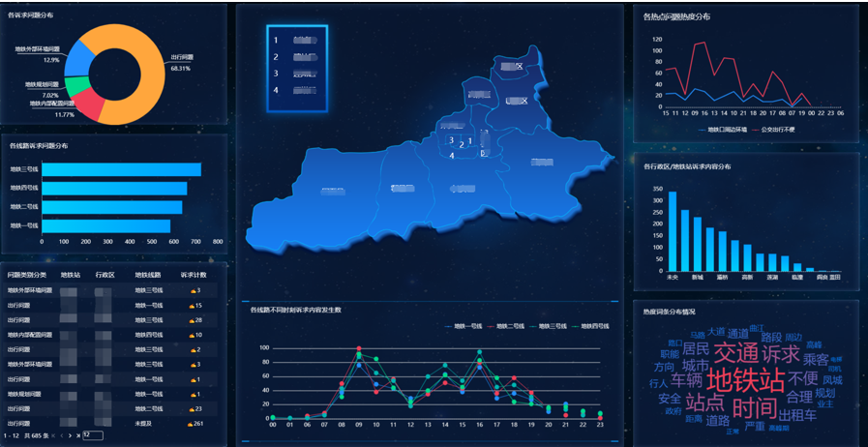Image resolution: width=868 pixels, height=447 pixels.
Task: Click the icon beside count 15
Action: 191,305
